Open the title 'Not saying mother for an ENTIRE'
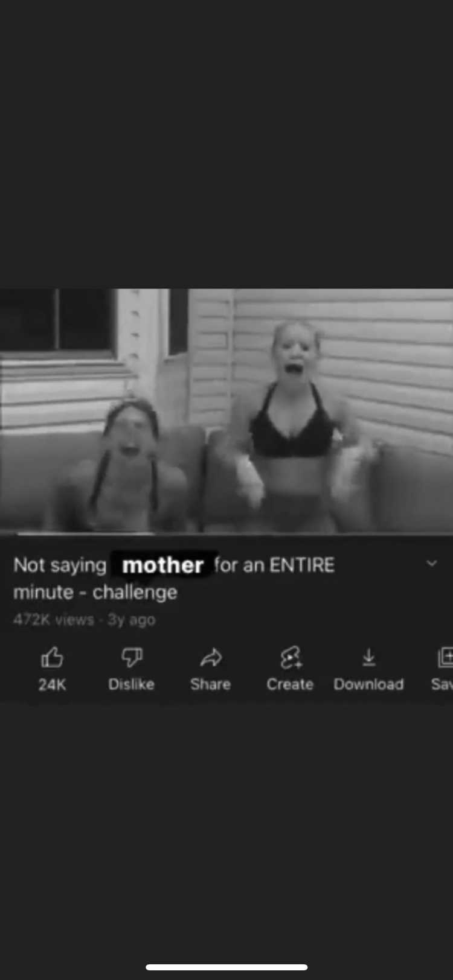Screen dimensions: 453x980 point(174,565)
